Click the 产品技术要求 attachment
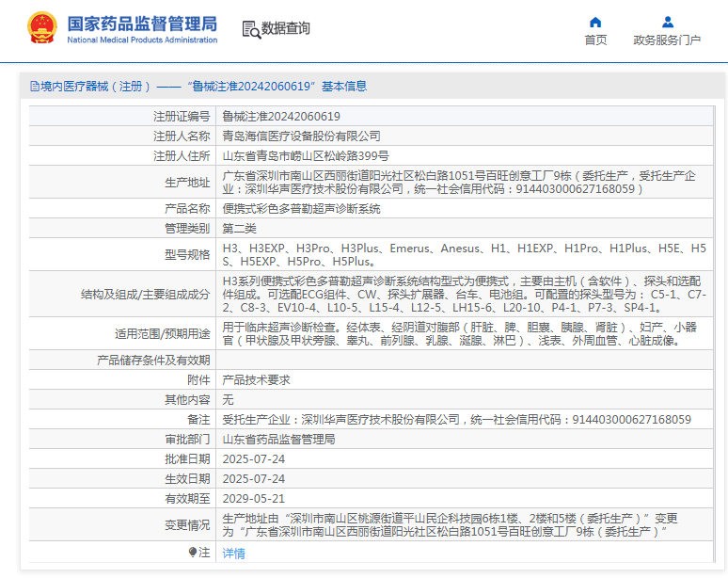The image size is (728, 578). tap(256, 379)
